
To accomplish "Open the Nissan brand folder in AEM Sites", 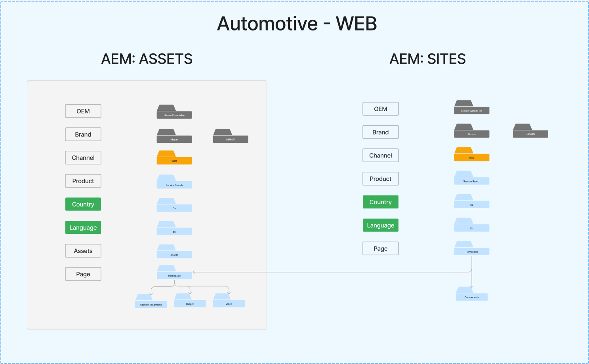I will coord(472,132).
